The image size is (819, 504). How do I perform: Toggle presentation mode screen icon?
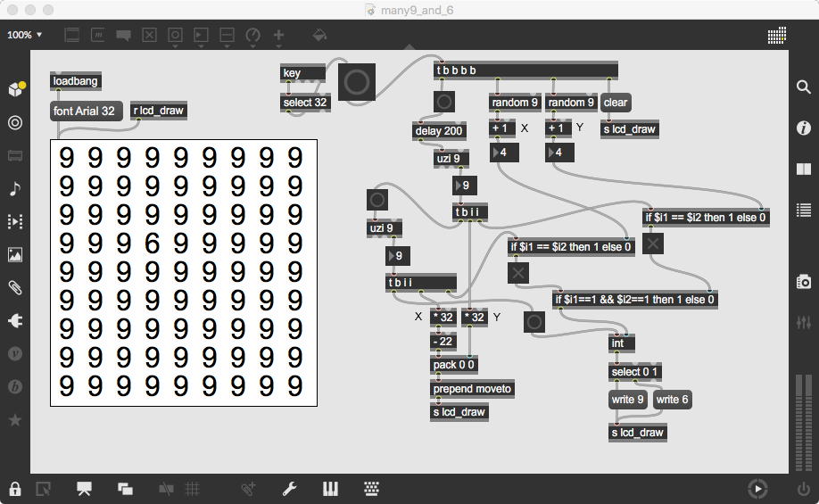[x=84, y=489]
